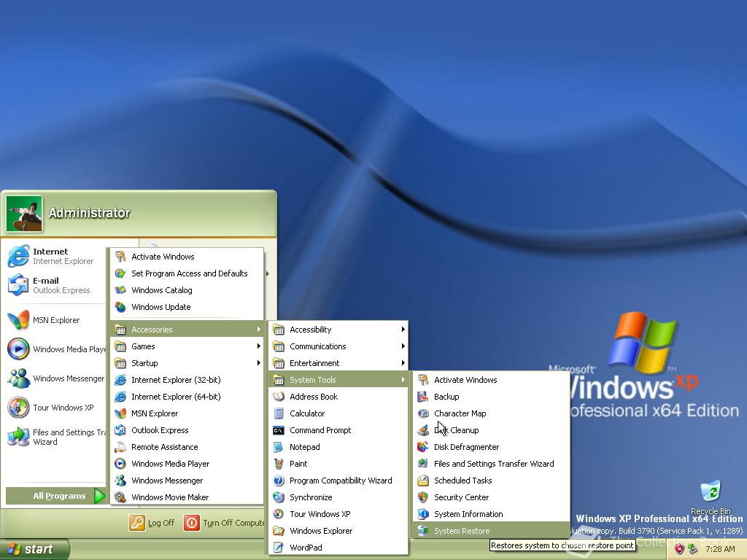Select Activate Windows in System Tools submenu
Viewport: 747px width, 560px height.
[x=491, y=379]
